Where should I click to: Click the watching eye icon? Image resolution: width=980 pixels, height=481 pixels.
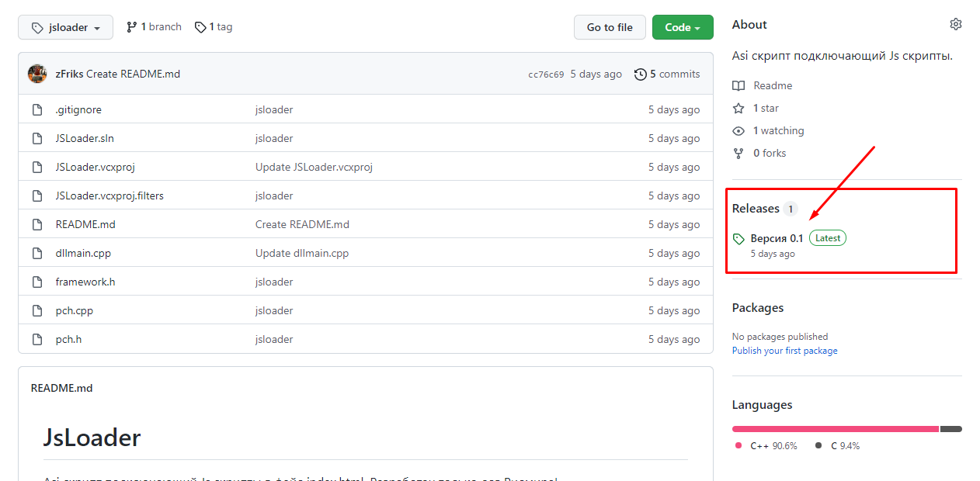click(x=738, y=130)
